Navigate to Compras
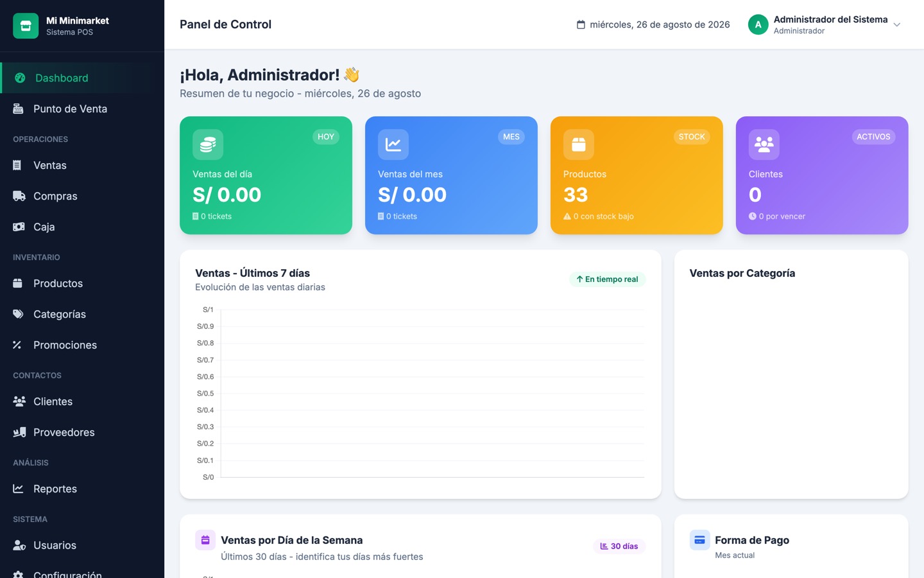 [82, 196]
